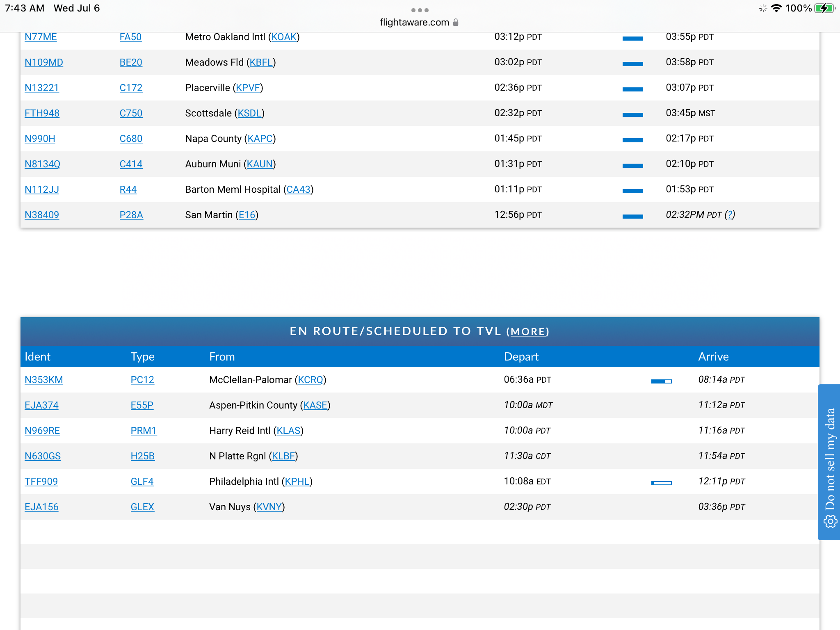Image resolution: width=840 pixels, height=630 pixels.
Task: Open flight N353KM details
Action: click(x=43, y=380)
